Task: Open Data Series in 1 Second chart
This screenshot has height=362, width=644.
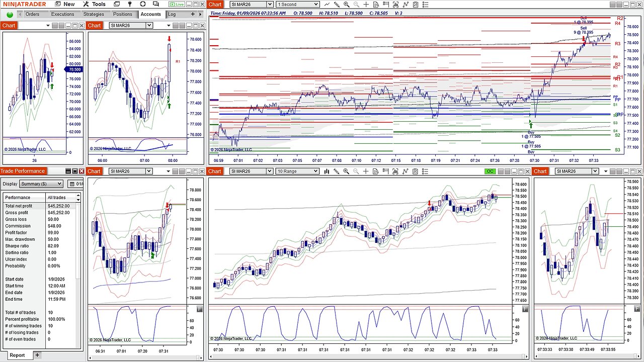Action: click(x=395, y=4)
